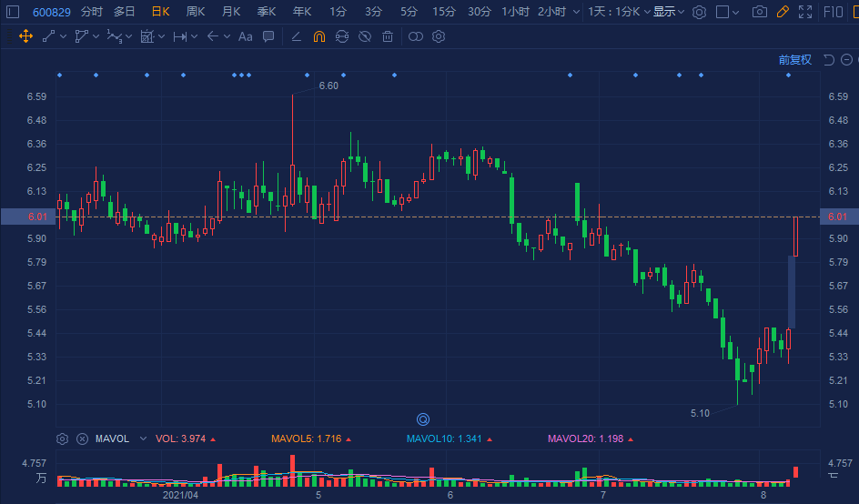859x504 pixels.
Task: Open drawing toolbar settings gear
Action: point(439,36)
